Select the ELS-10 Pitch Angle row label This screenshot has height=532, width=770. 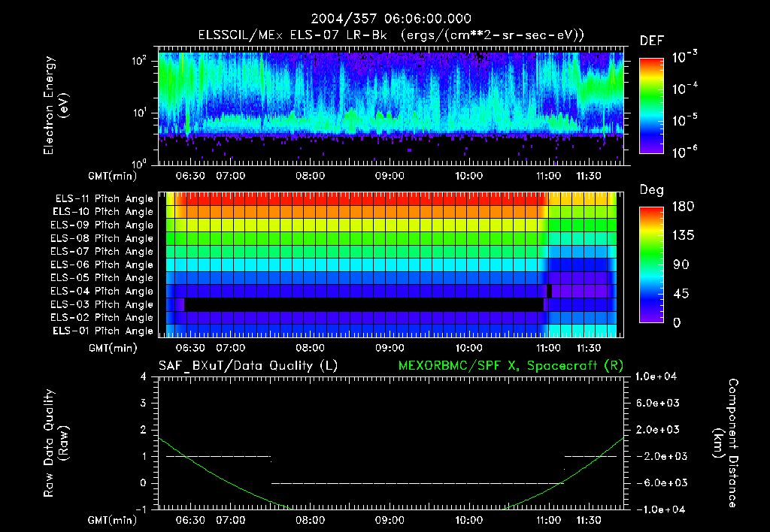(x=103, y=212)
